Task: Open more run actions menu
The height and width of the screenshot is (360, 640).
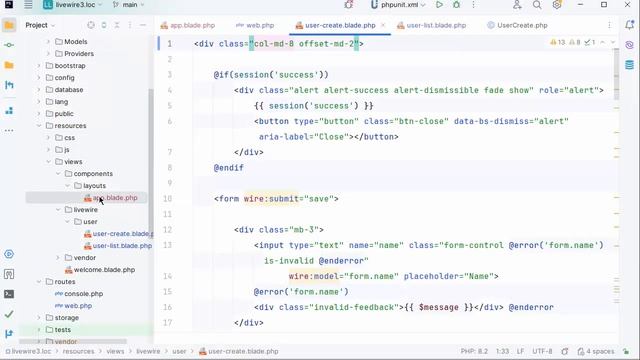Action: tap(473, 5)
